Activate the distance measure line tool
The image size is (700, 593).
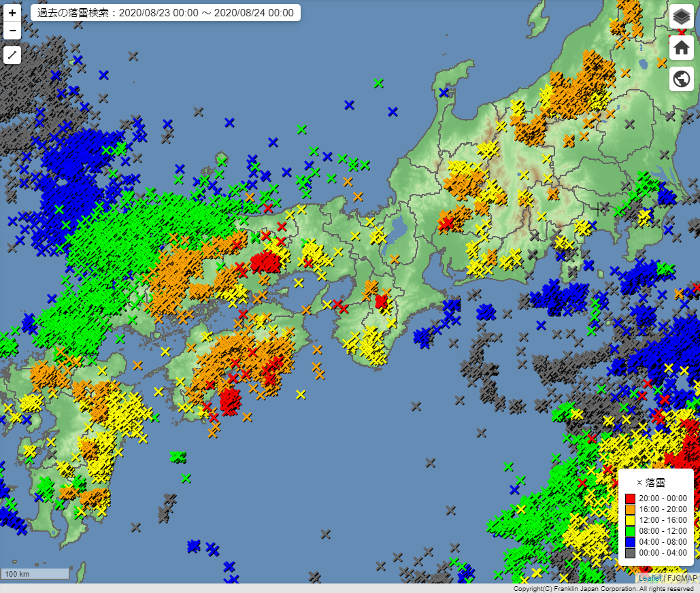coord(12,56)
